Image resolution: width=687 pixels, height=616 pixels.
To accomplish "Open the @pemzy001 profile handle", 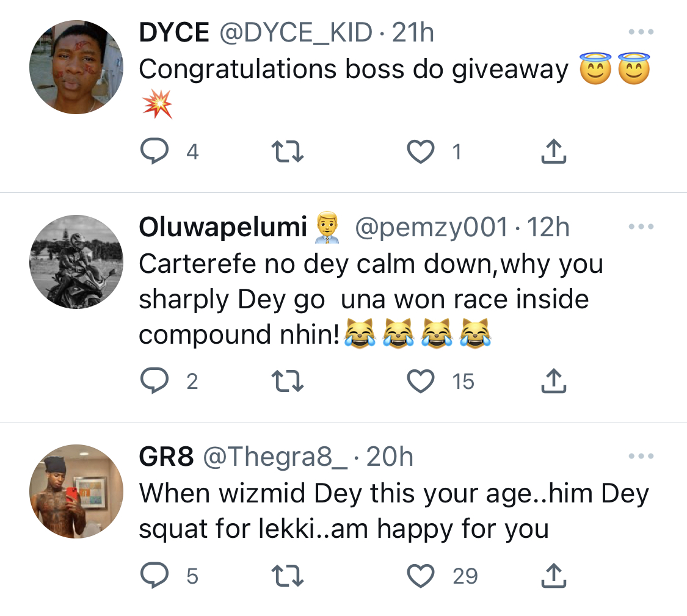I will [x=431, y=228].
